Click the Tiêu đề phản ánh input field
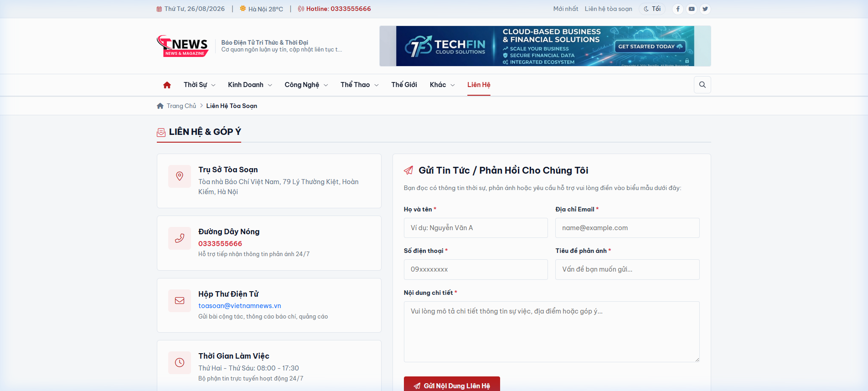Screen dimensions: 868x391 [x=627, y=269]
